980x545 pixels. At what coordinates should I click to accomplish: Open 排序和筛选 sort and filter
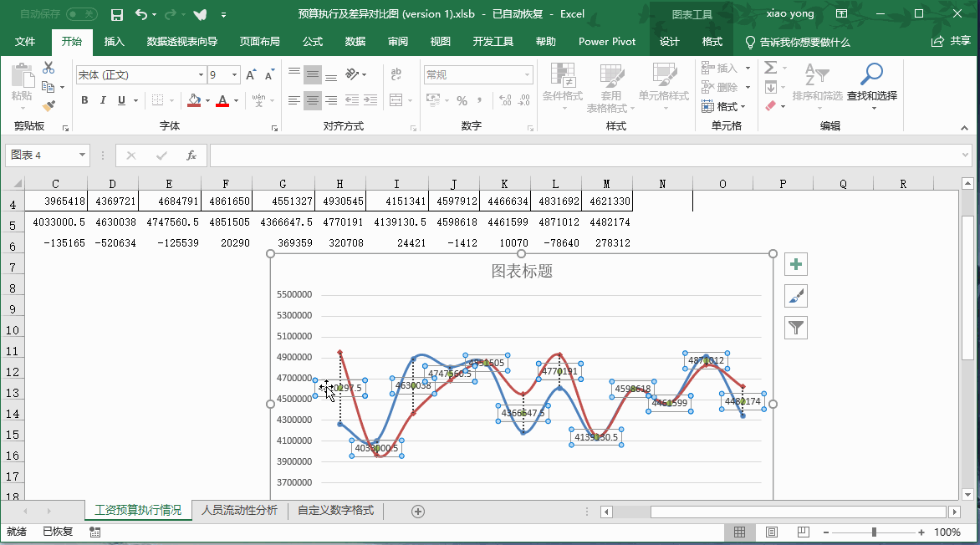pos(818,86)
